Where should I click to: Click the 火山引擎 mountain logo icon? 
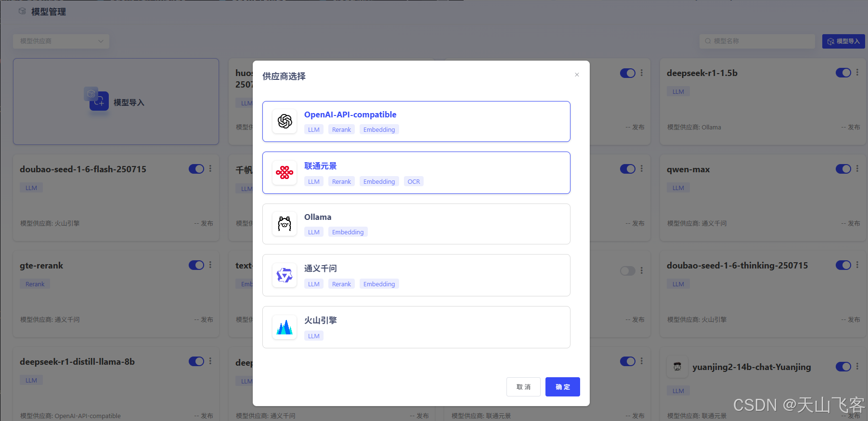(285, 327)
